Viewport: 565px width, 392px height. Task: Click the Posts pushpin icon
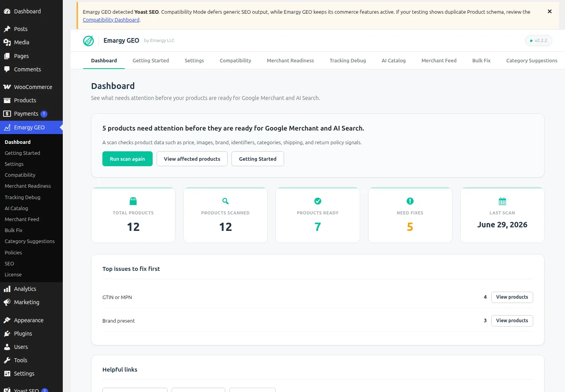click(7, 29)
